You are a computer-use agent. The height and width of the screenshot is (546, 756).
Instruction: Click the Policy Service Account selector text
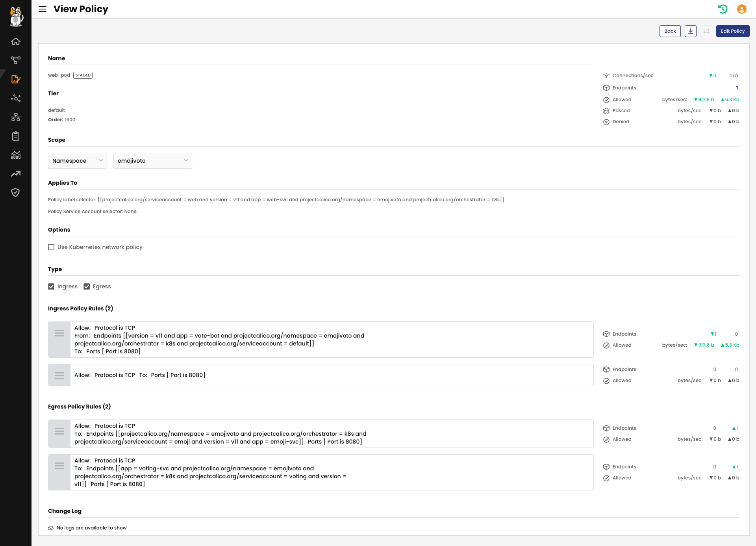92,212
